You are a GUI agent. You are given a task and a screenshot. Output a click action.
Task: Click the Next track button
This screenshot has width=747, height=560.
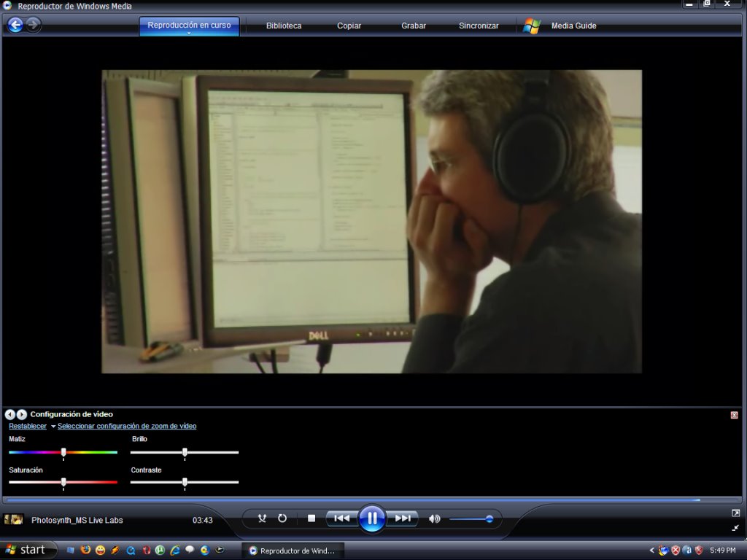(x=403, y=518)
